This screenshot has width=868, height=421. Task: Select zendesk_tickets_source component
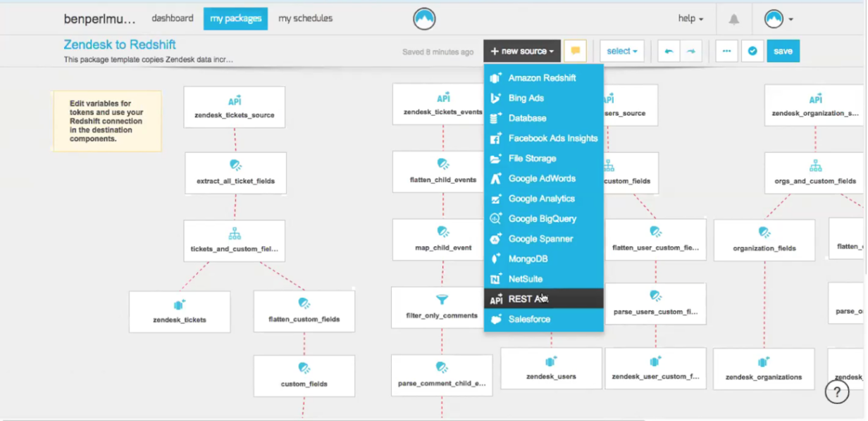tap(235, 107)
